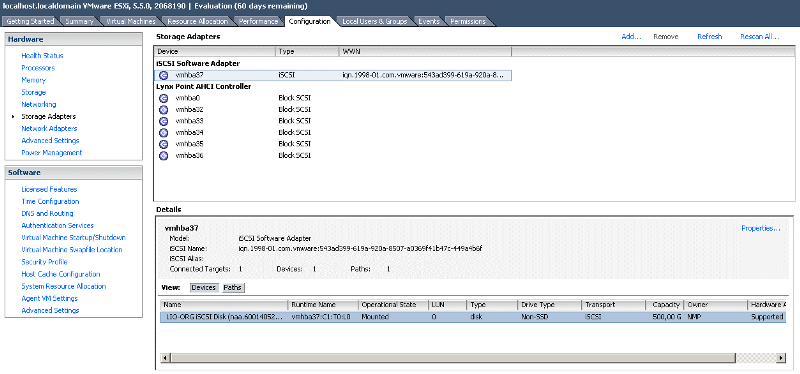This screenshot has height=374, width=800.
Task: Open Time Configuration page
Action: point(51,202)
